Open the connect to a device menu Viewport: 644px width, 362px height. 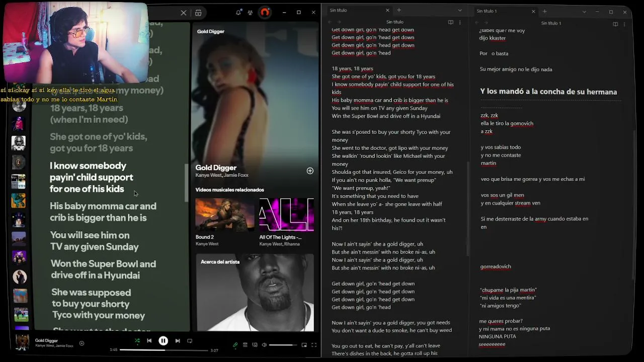(255, 345)
